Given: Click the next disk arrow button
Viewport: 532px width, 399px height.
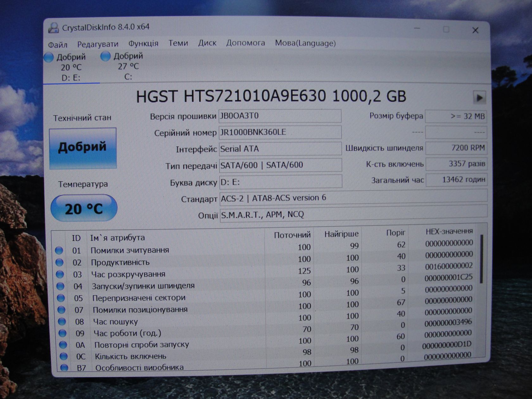Looking at the screenshot, I should click(479, 98).
